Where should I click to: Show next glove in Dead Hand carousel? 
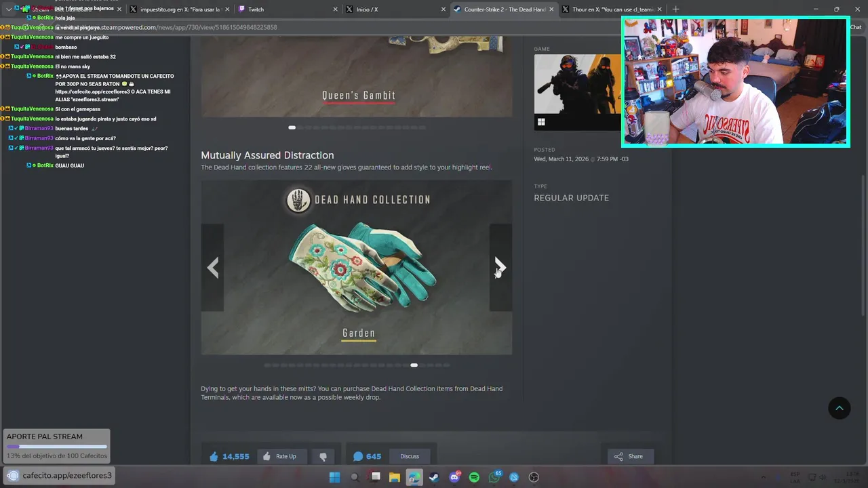[x=500, y=267]
